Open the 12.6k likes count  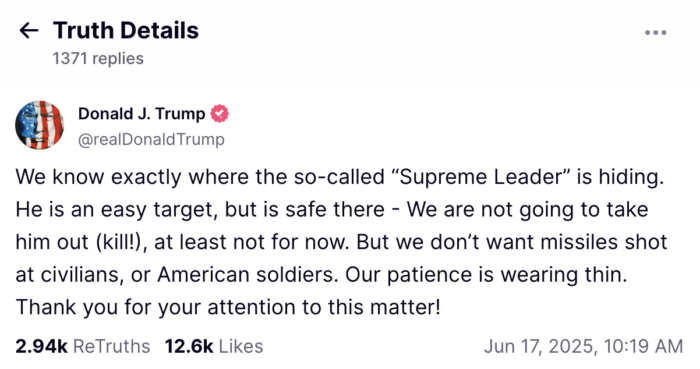[189, 346]
